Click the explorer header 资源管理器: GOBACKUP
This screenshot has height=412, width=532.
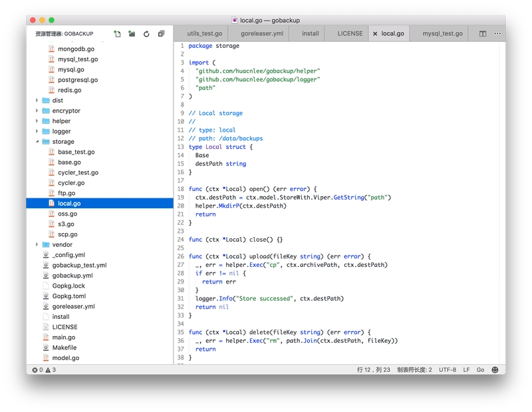(x=64, y=34)
